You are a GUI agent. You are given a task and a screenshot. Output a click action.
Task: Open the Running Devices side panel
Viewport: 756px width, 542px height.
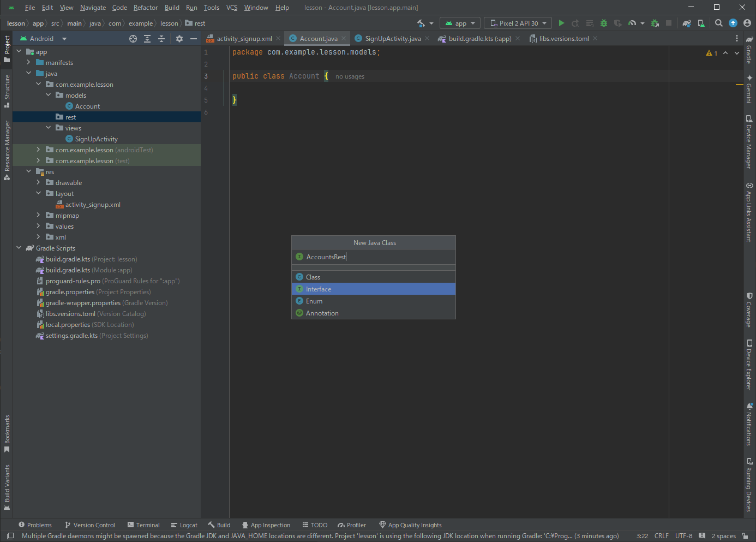tap(749, 485)
